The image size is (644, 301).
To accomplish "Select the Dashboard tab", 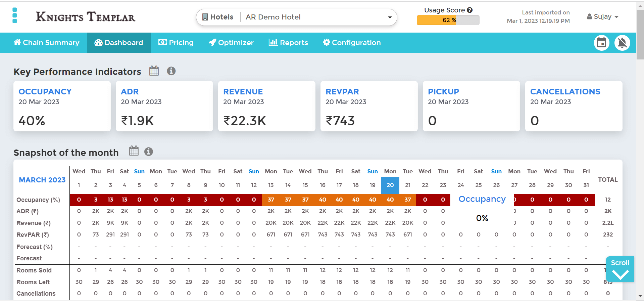I will click(119, 43).
